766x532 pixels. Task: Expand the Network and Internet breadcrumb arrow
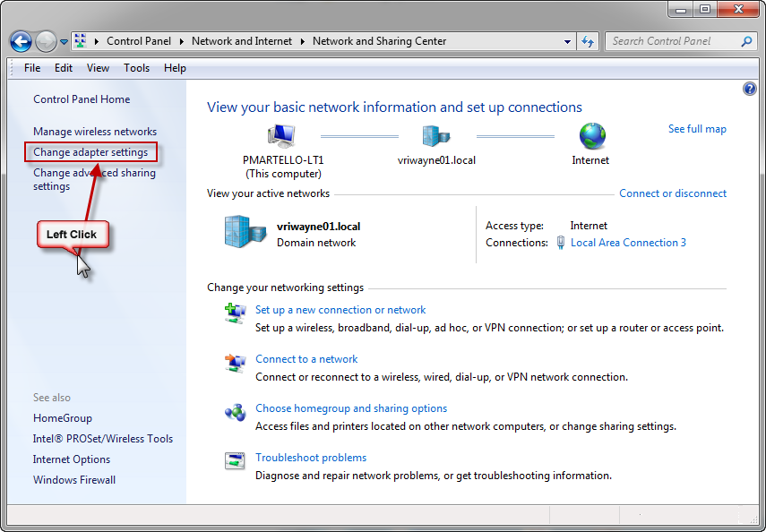click(x=304, y=41)
